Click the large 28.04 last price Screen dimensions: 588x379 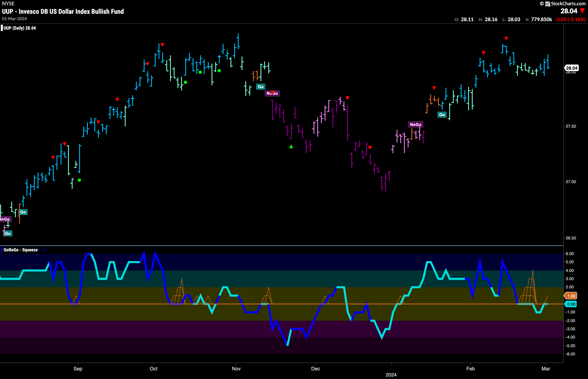click(569, 11)
